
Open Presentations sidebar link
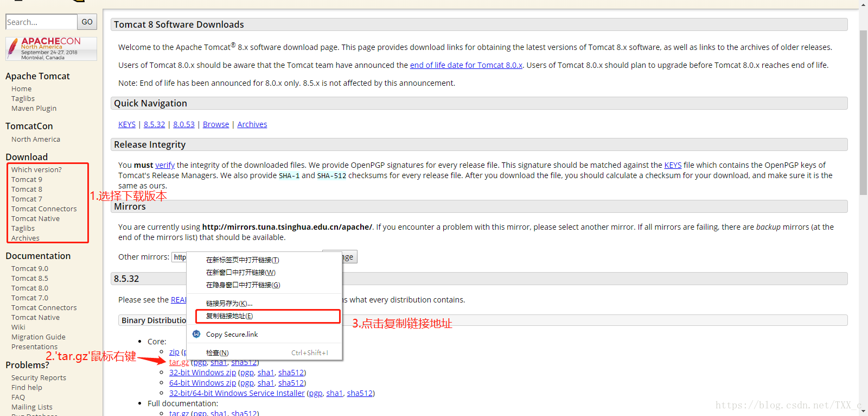coord(34,347)
